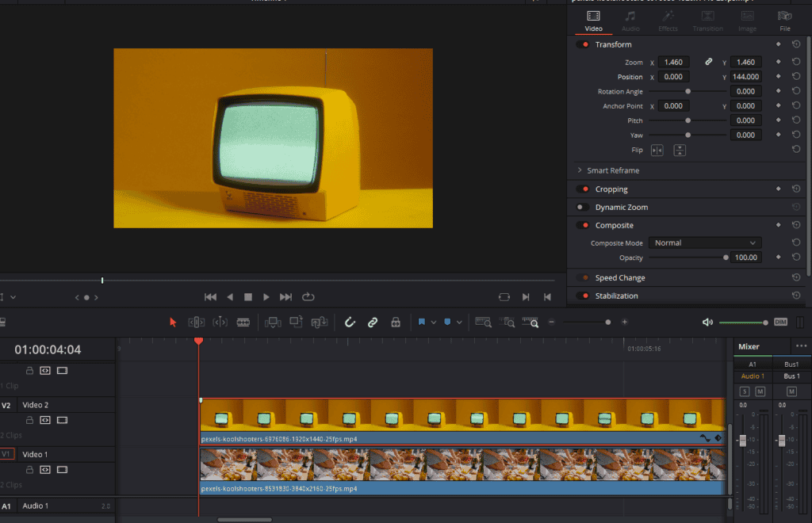Open the Video tab in Inspector
812x523 pixels.
593,21
